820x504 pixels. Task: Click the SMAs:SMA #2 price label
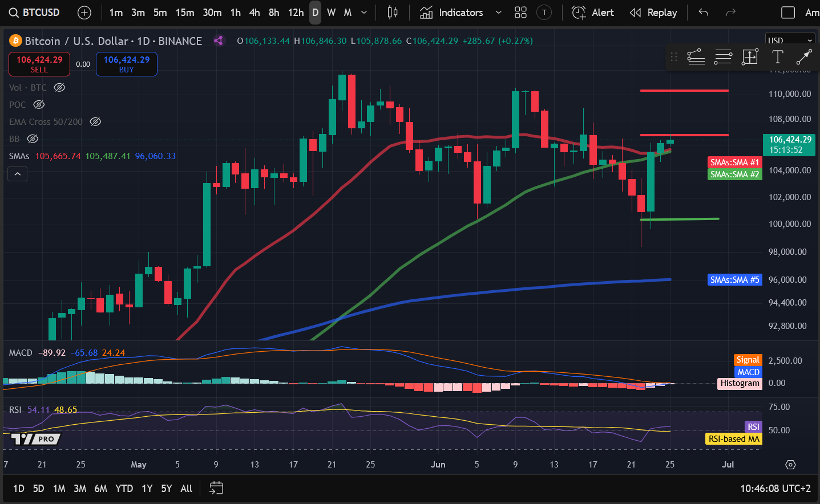point(734,174)
